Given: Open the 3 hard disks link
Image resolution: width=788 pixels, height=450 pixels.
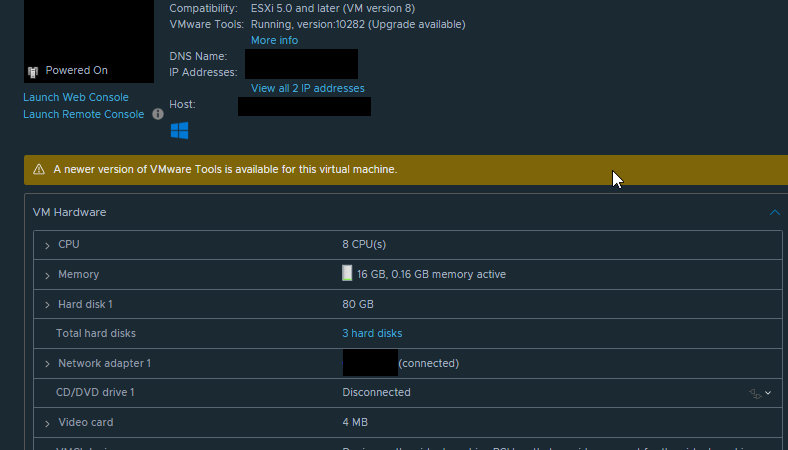Looking at the screenshot, I should [372, 333].
